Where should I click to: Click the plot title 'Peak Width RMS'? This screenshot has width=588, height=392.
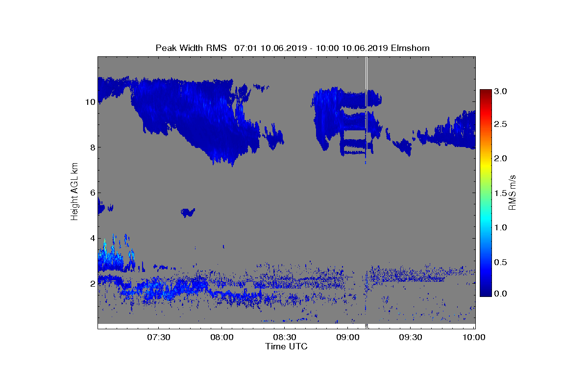(191, 48)
